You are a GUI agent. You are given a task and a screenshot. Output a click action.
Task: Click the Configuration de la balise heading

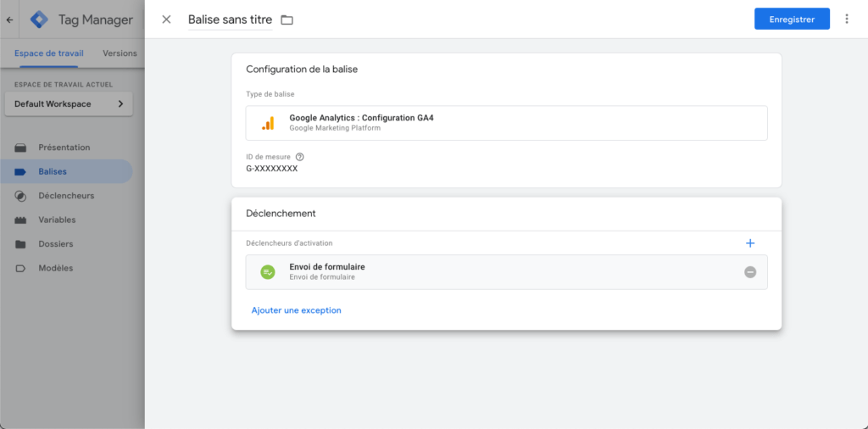[302, 70]
